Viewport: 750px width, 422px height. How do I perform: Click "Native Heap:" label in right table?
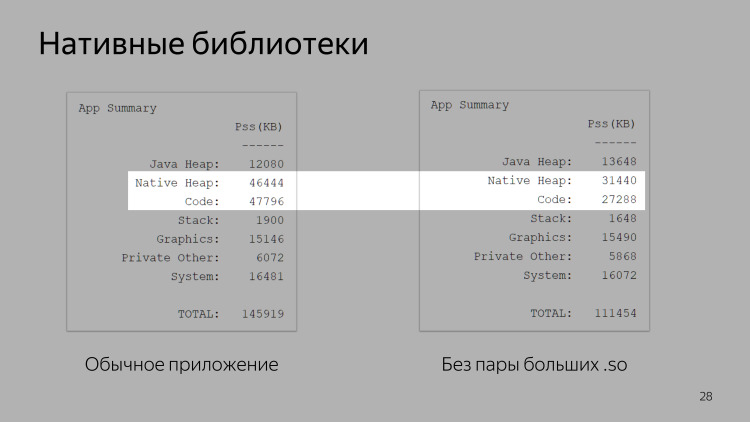point(530,180)
